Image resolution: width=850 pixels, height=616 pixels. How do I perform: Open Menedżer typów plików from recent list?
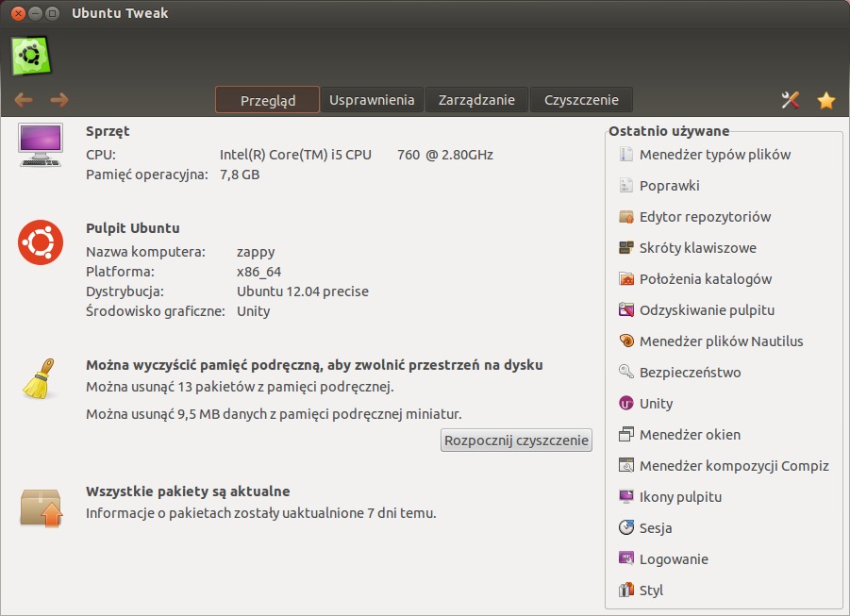[715, 155]
